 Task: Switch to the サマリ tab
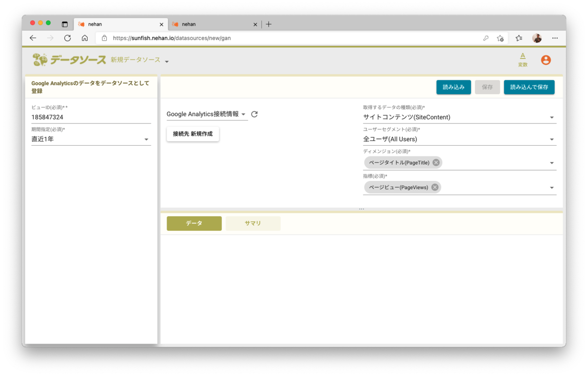pos(253,223)
